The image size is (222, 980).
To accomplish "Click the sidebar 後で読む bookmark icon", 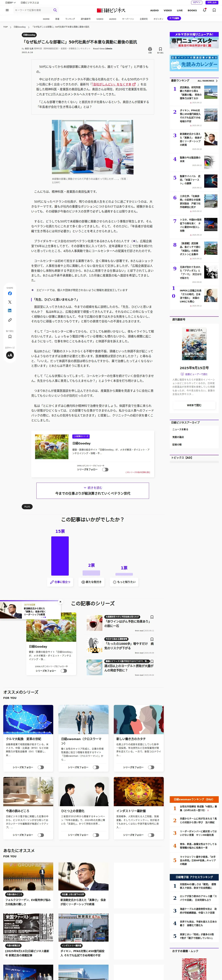I will click(x=10, y=336).
